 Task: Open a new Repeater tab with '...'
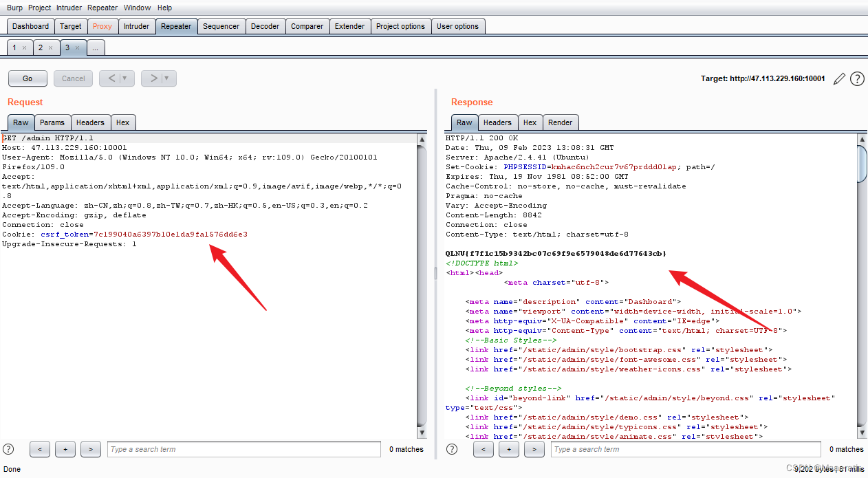(x=96, y=47)
